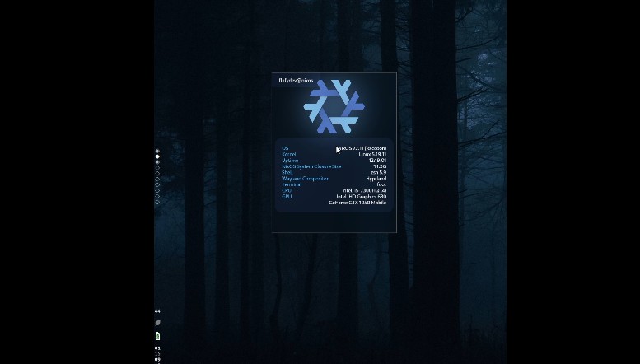Click the closure size value '14.3G'
This screenshot has width=640, height=364.
tap(380, 166)
